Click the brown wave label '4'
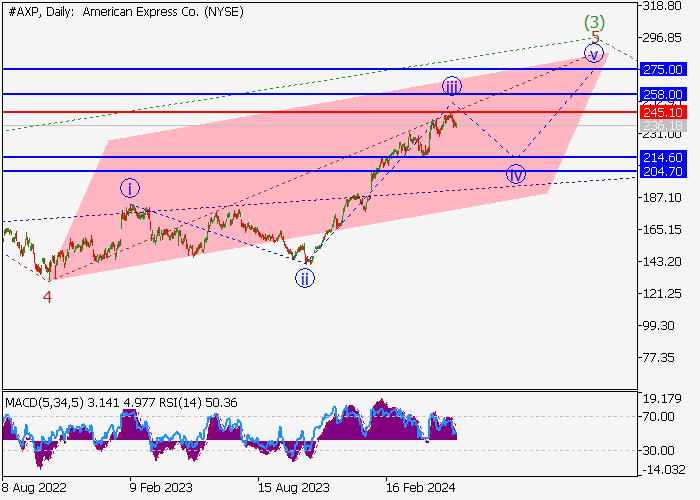Screen dimensions: 700x500 (47, 297)
